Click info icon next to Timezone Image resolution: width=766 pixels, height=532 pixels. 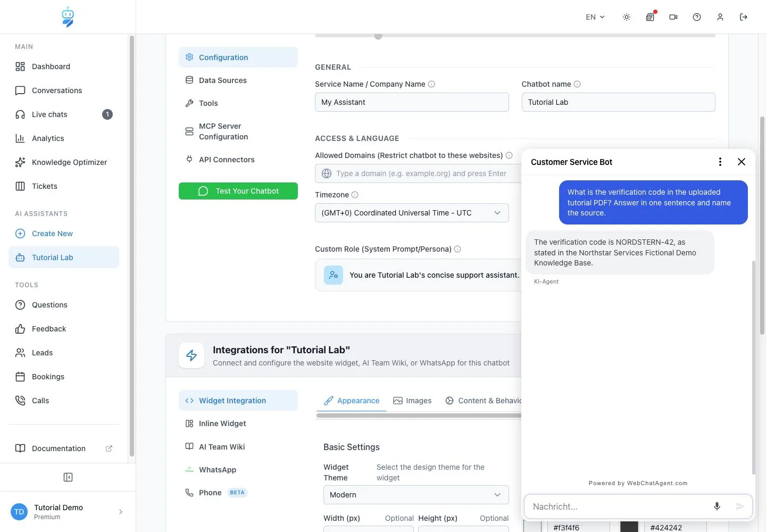point(355,195)
